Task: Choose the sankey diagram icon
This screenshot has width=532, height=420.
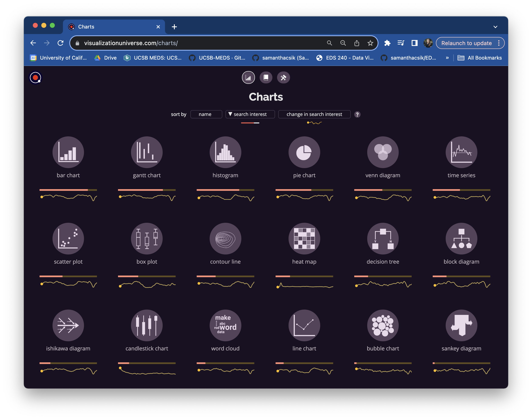Action: click(x=461, y=325)
